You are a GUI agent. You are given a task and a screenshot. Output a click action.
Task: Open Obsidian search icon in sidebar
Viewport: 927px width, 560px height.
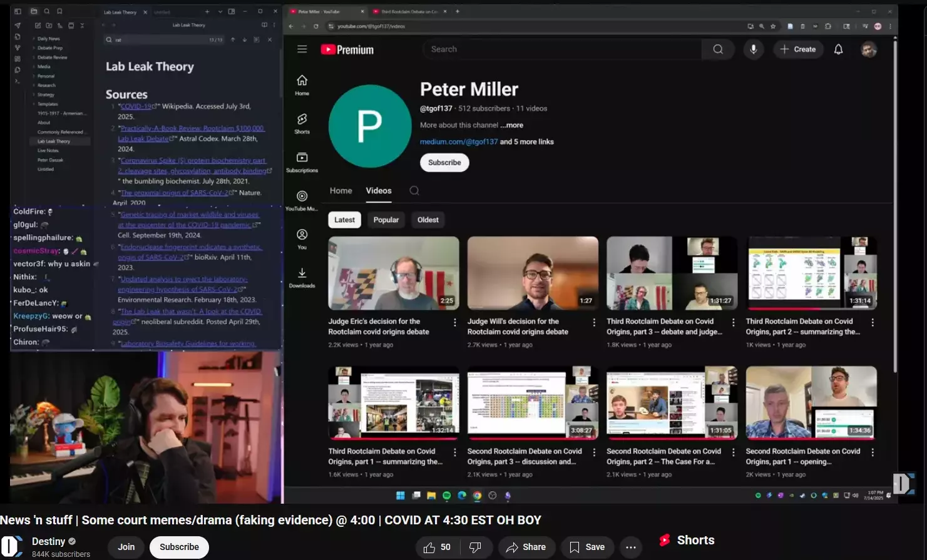point(47,11)
